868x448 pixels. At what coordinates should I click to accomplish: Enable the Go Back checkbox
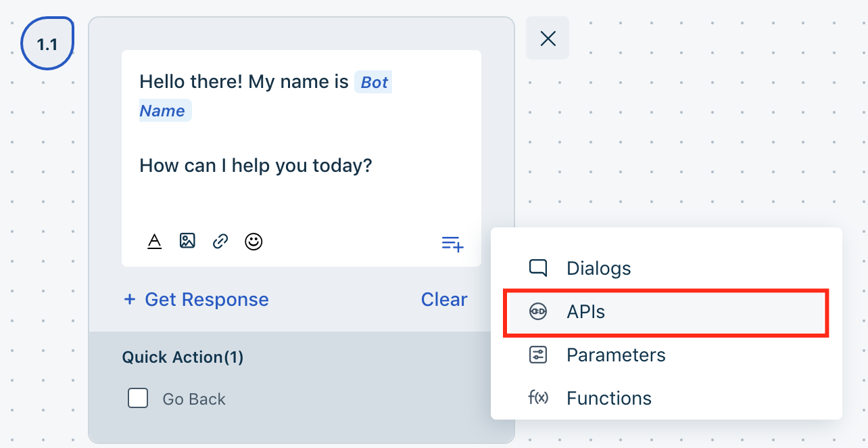(138, 398)
